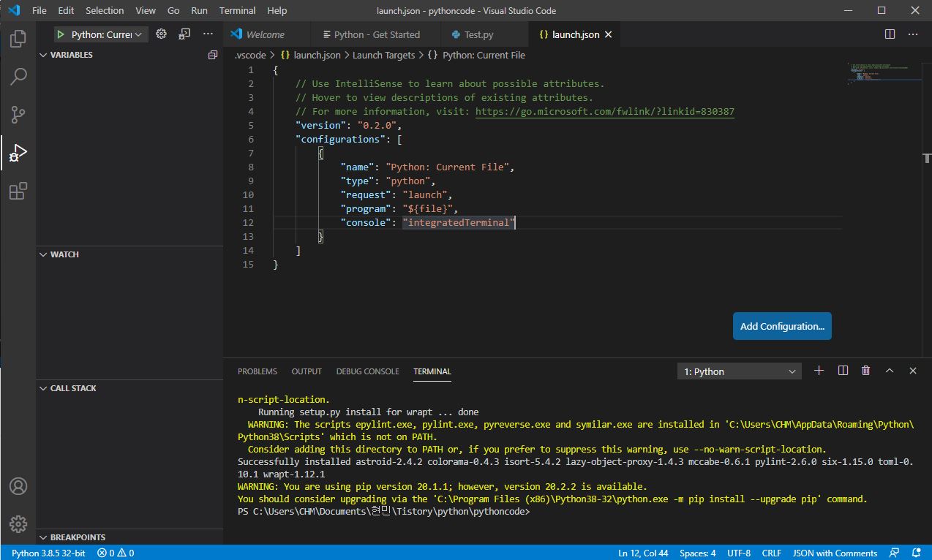932x560 pixels.
Task: Split the terminal pane
Action: [x=843, y=371]
